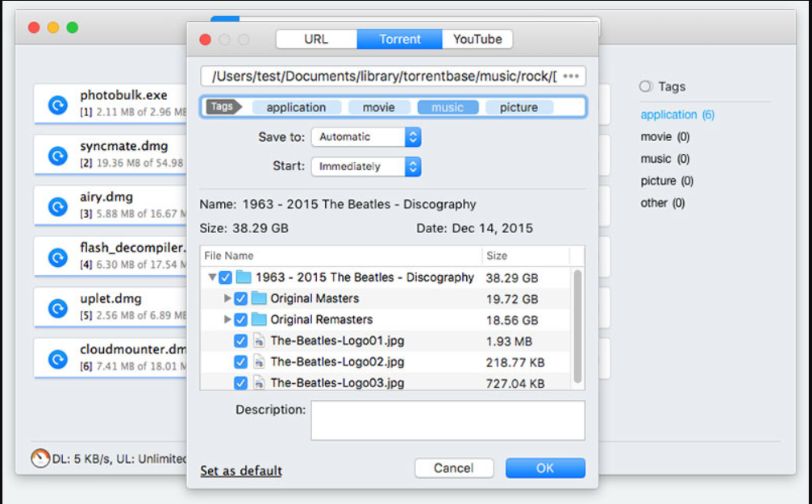The width and height of the screenshot is (812, 504).
Task: Uncheck the Beatles Discography root folder checkbox
Action: tap(225, 277)
